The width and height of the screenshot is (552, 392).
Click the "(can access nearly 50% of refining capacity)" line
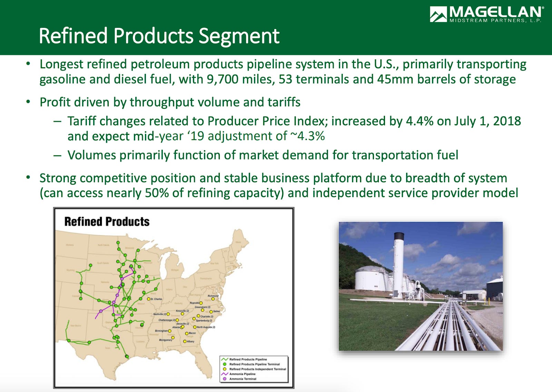pyautogui.click(x=279, y=193)
